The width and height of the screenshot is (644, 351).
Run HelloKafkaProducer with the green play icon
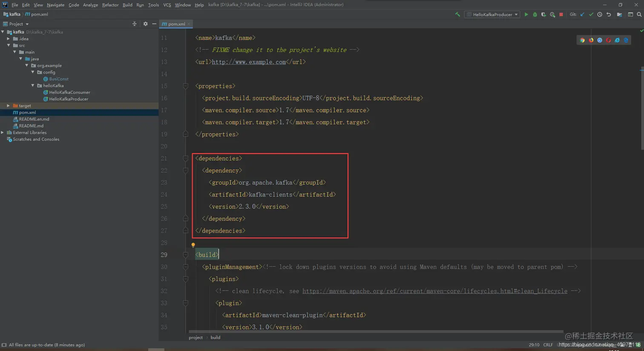526,14
